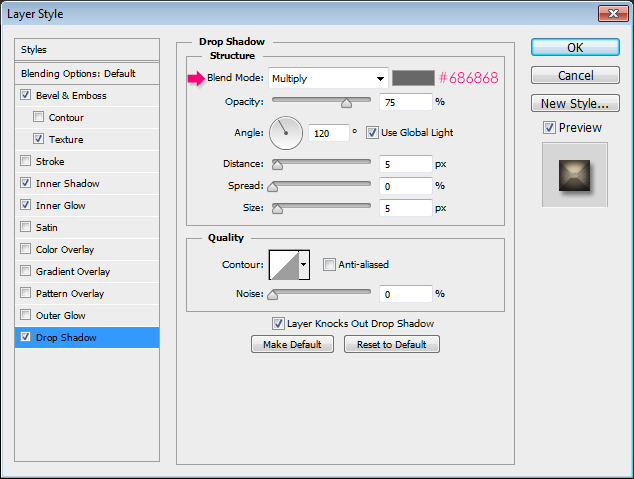
Task: Enable the Color Overlay checkbox
Action: 25,249
